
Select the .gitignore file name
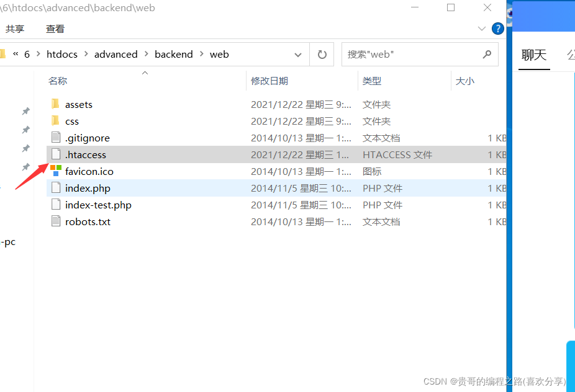click(x=88, y=138)
